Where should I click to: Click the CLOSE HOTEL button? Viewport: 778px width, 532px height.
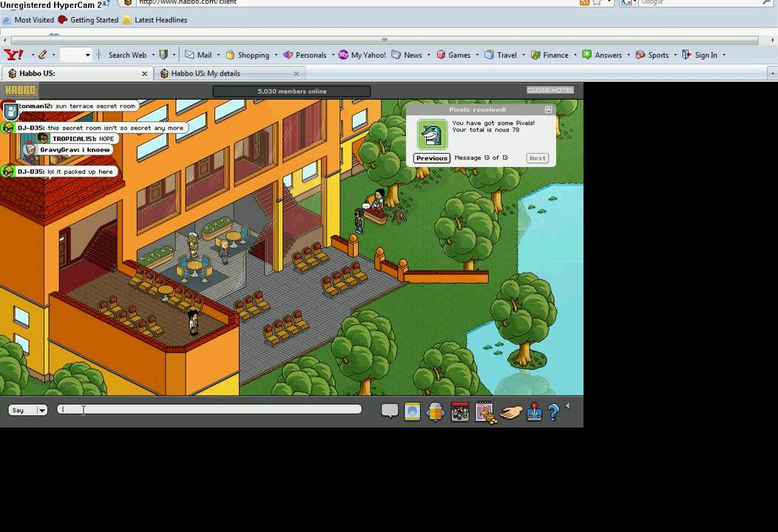click(x=550, y=89)
